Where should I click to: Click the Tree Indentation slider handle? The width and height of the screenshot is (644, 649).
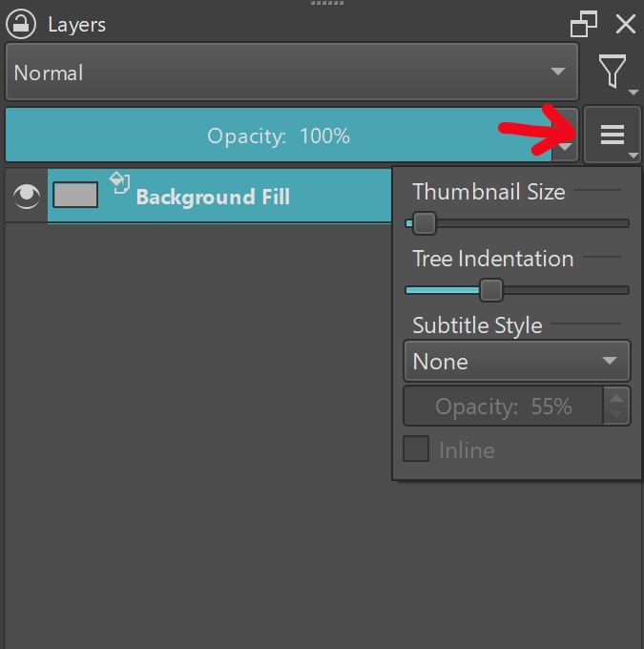tap(490, 290)
